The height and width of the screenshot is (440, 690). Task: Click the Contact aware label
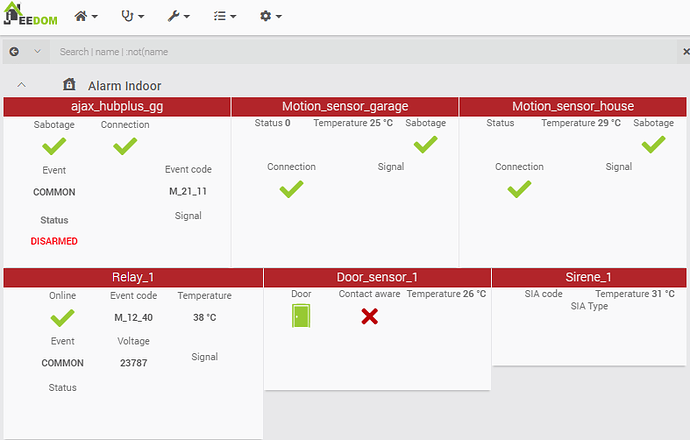(x=369, y=294)
